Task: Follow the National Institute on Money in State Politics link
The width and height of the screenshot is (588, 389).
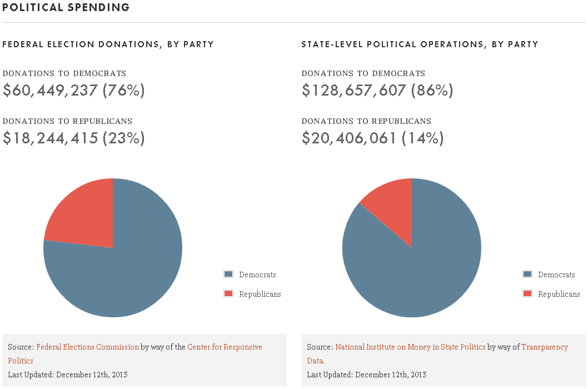Action: click(410, 347)
